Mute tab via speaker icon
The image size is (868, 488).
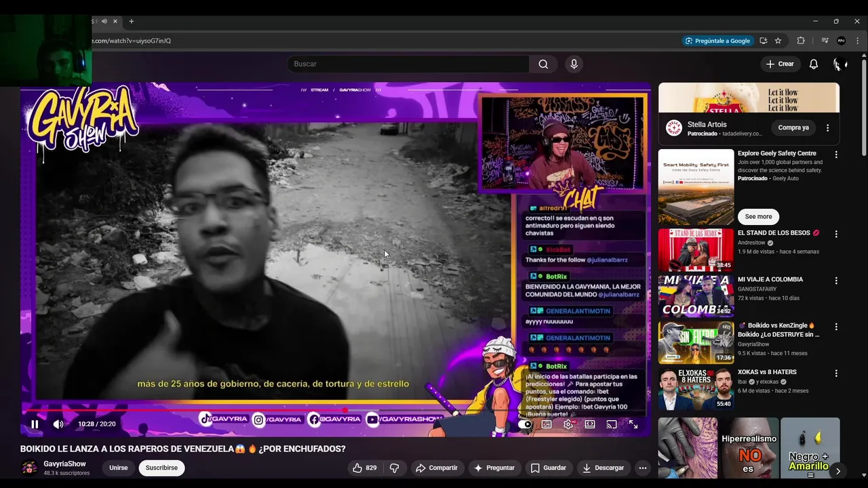[104, 21]
